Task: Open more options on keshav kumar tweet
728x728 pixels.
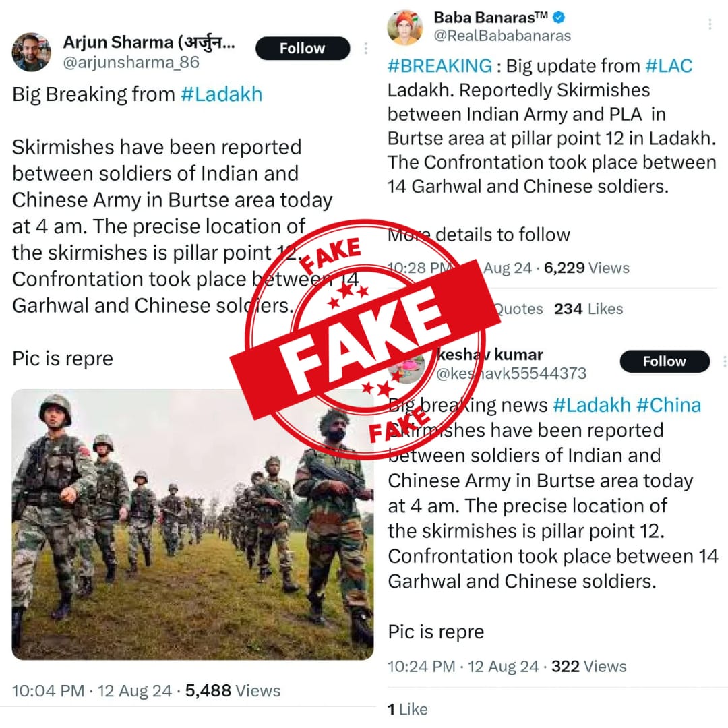Action: (724, 361)
